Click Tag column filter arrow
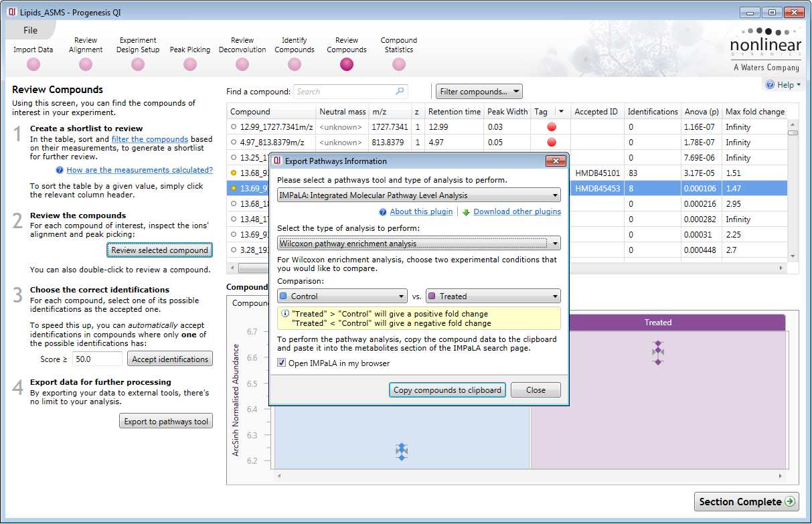Screen dimensions: 812x524 (562, 112)
